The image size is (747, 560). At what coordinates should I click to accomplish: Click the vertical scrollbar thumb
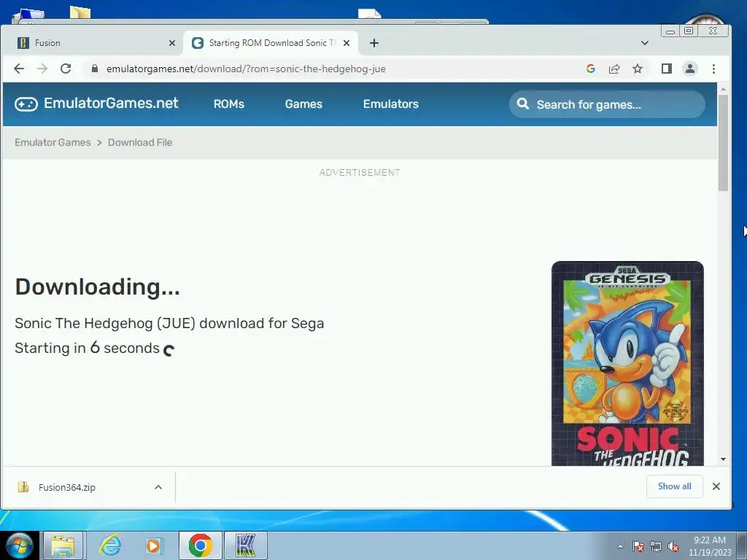click(723, 143)
